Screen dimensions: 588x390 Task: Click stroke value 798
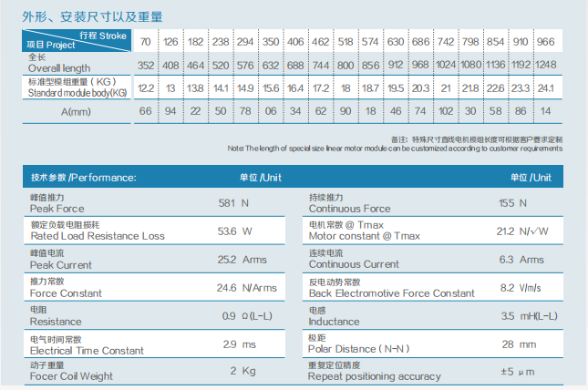point(470,42)
